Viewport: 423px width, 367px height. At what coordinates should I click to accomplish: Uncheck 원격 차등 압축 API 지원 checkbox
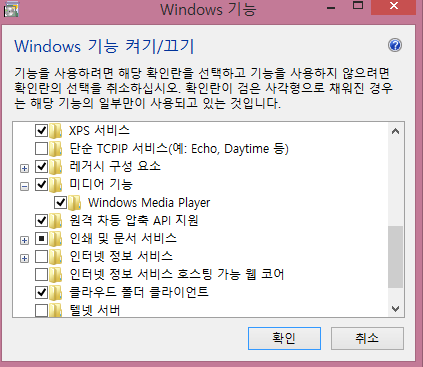tap(41, 220)
